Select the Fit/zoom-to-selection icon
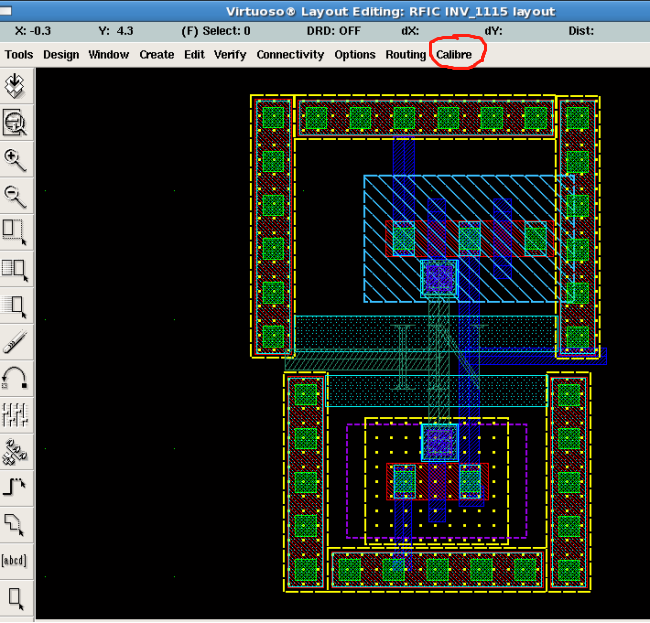The height and width of the screenshot is (623, 650). (x=15, y=123)
